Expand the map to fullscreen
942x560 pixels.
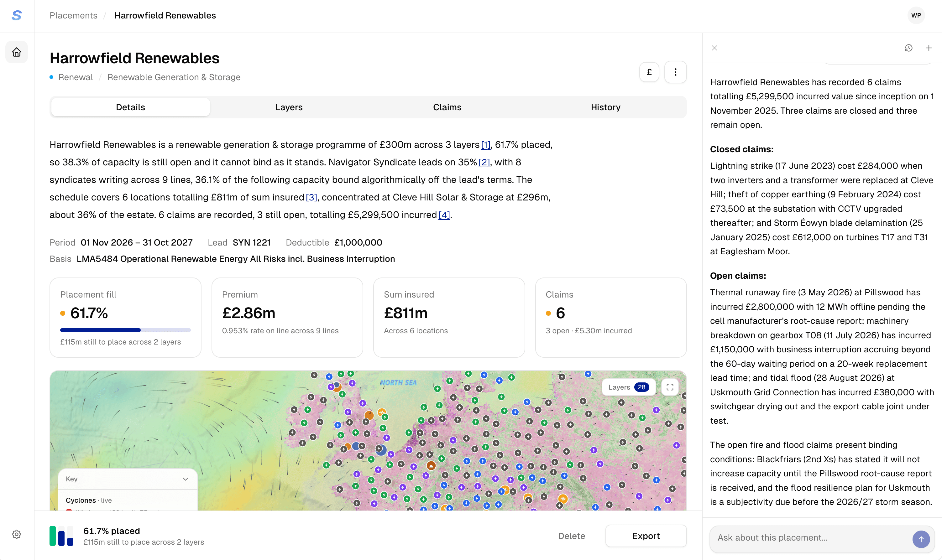pyautogui.click(x=670, y=387)
